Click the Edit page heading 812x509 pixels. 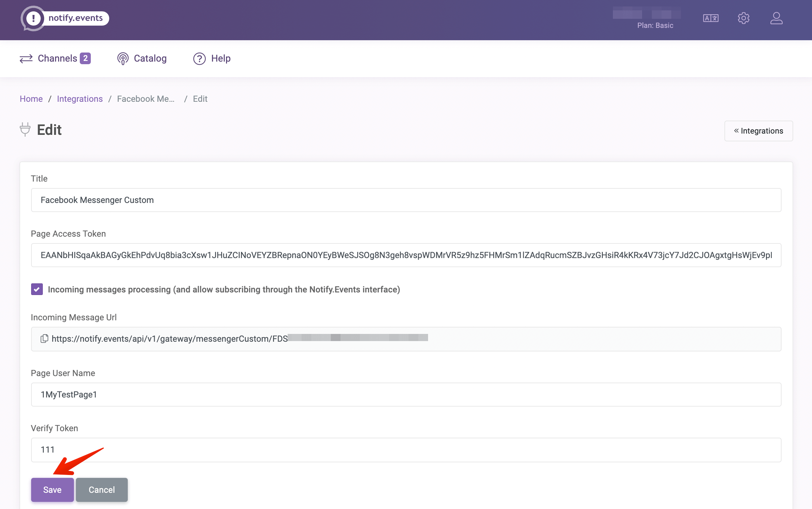(49, 130)
